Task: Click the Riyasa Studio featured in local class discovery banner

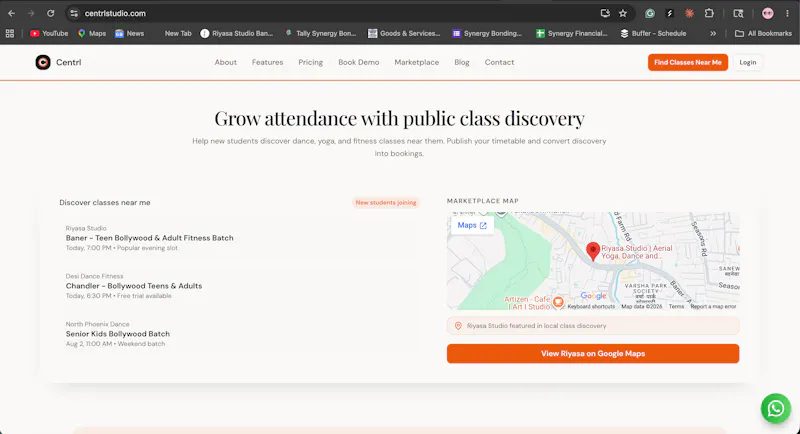Action: [x=593, y=326]
